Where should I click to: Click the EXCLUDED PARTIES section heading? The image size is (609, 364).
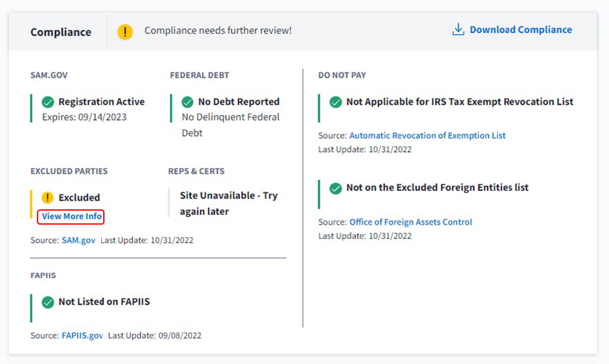[x=69, y=171]
